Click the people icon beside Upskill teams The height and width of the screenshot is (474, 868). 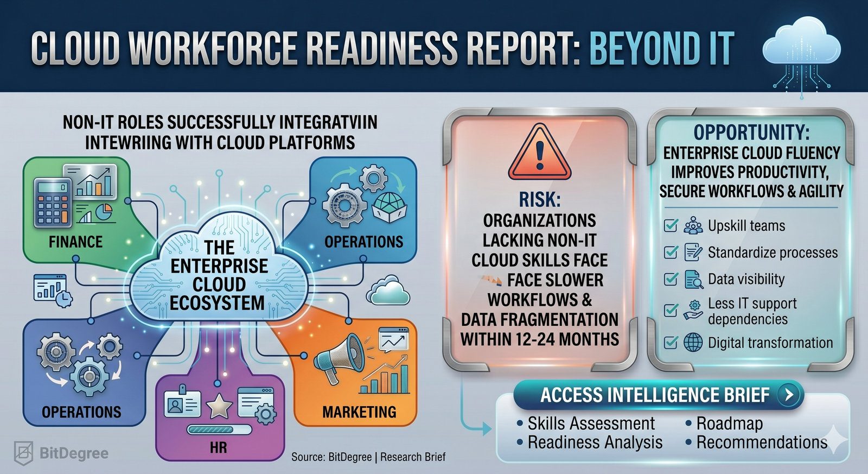(693, 225)
